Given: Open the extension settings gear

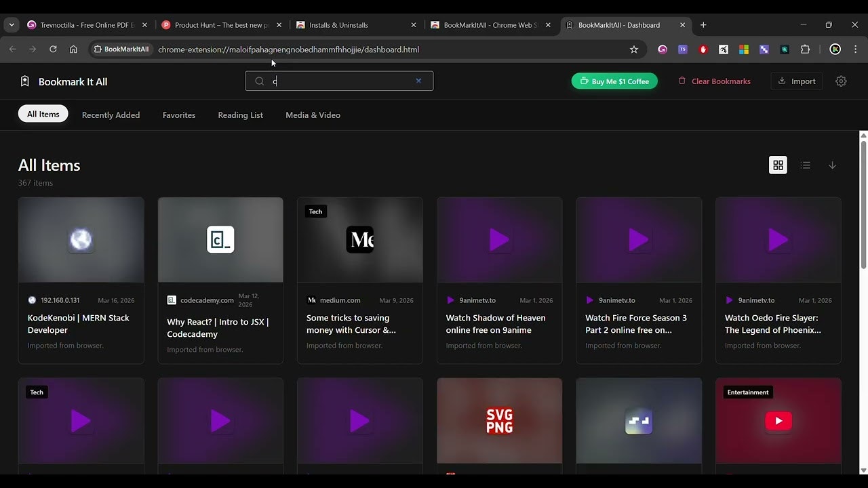Looking at the screenshot, I should pos(841,81).
